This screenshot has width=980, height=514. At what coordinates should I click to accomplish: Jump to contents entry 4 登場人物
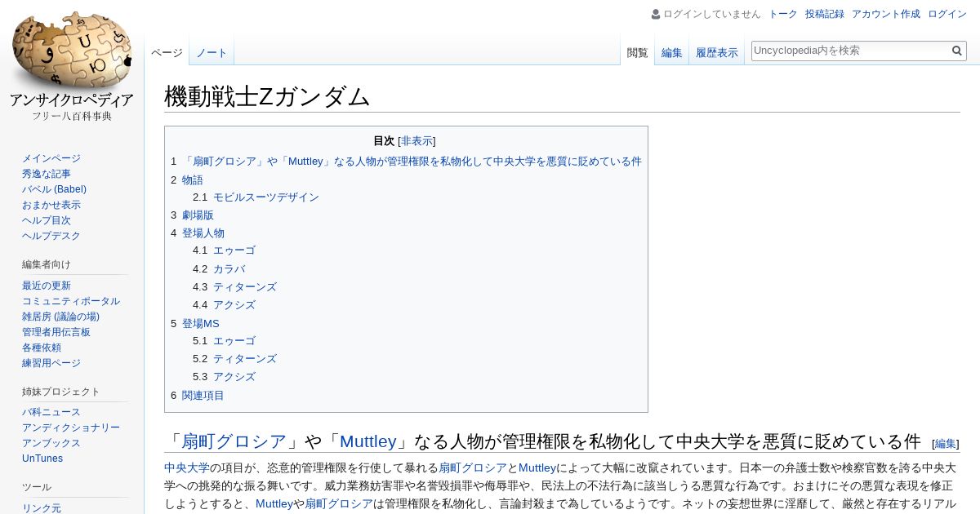click(x=198, y=233)
